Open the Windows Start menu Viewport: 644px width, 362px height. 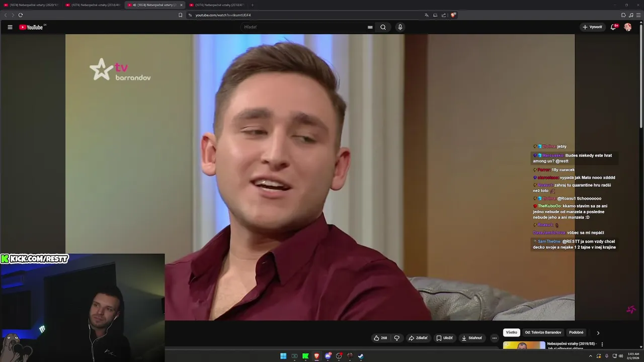283,356
